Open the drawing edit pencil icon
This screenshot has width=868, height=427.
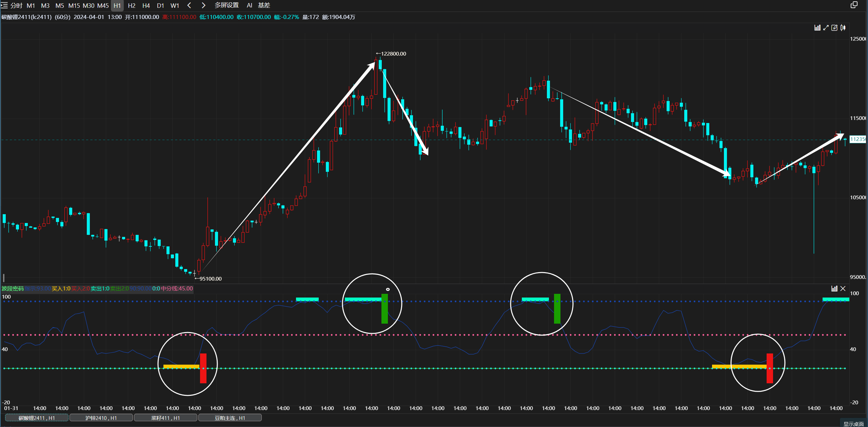[x=834, y=28]
